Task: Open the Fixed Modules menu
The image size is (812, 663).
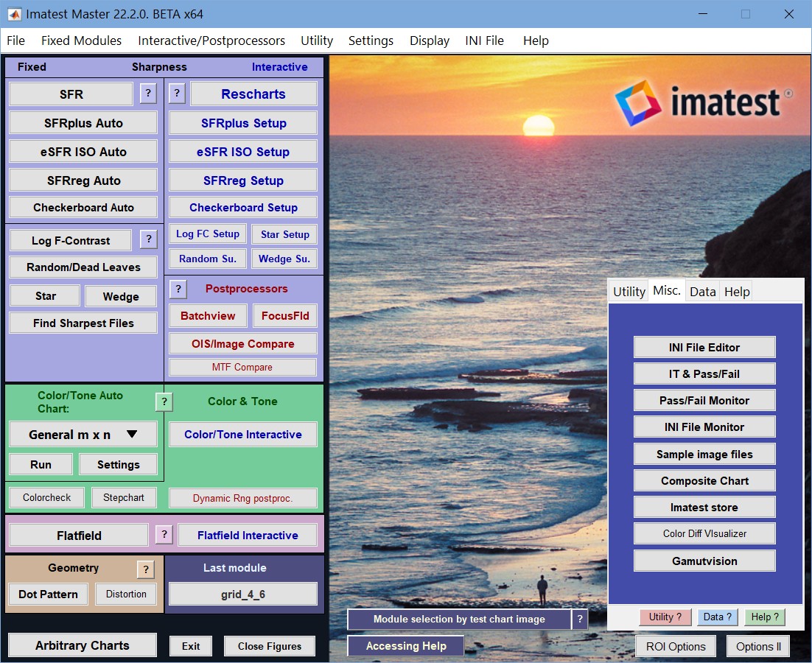Action: click(81, 41)
